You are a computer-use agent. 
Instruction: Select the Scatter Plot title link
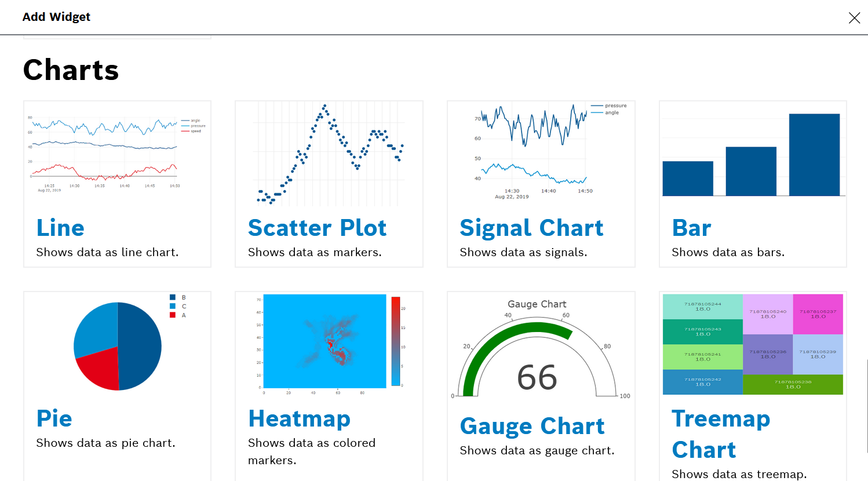click(x=317, y=228)
